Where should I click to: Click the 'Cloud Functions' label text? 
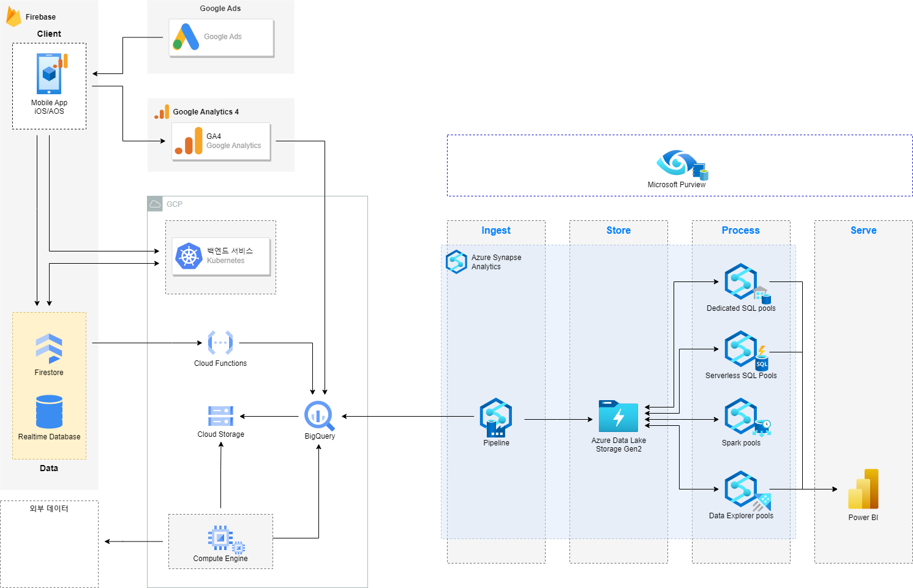point(220,363)
